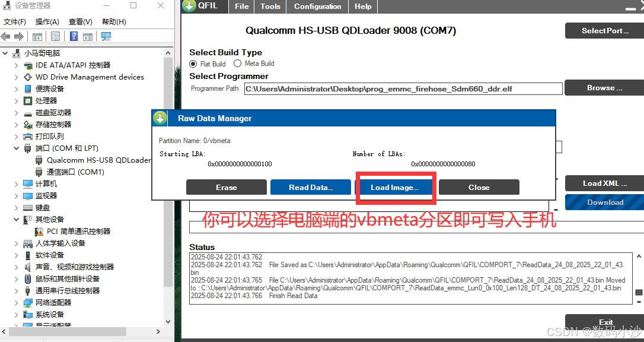Screen dimensions: 644x342
Task: Open the 帮助(H) menu in Device Manager
Action: (114, 22)
